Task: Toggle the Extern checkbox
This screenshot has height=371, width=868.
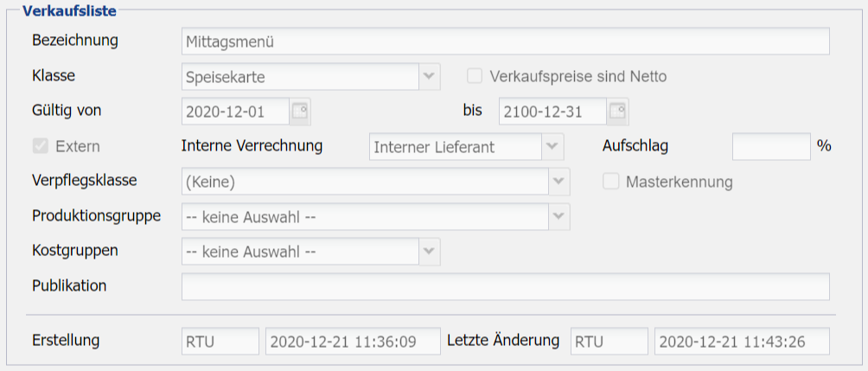Action: pos(40,146)
